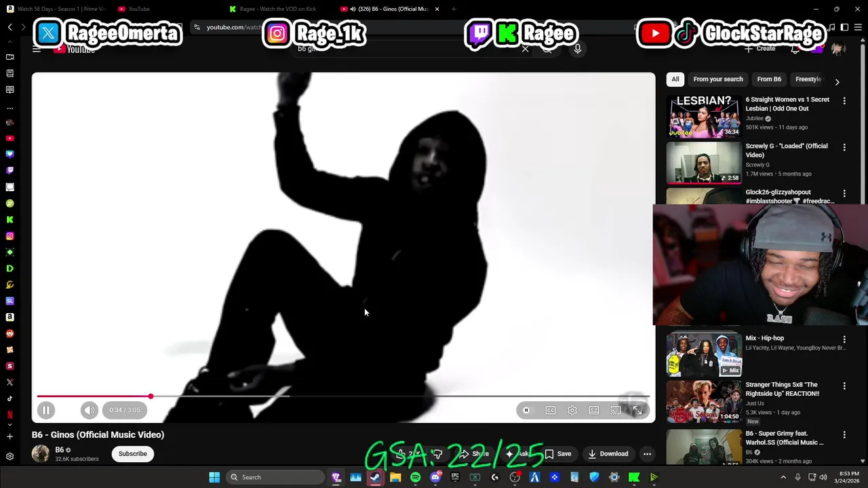The image size is (868, 488).
Task: Open options for Mix - Hip-hop
Action: point(844,339)
